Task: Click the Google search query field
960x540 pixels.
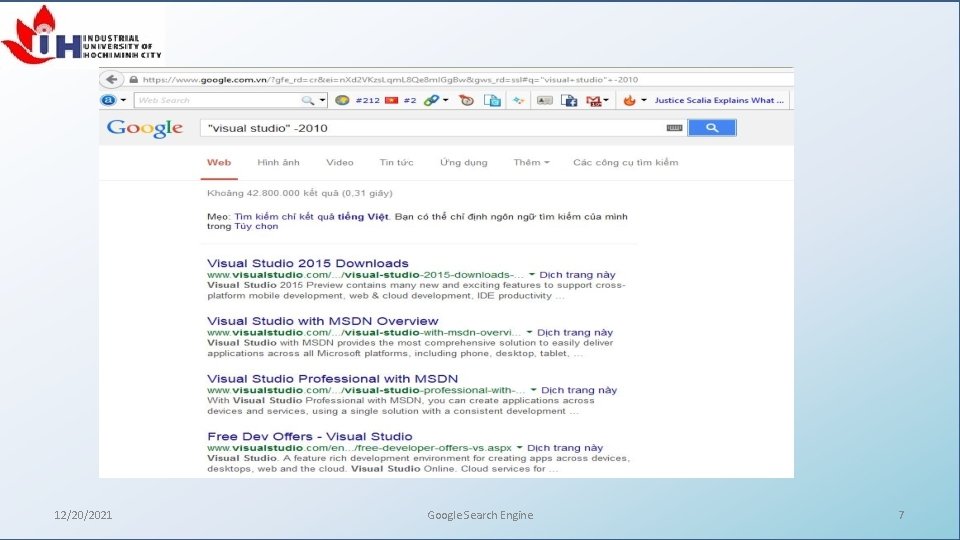Action: click(x=432, y=128)
